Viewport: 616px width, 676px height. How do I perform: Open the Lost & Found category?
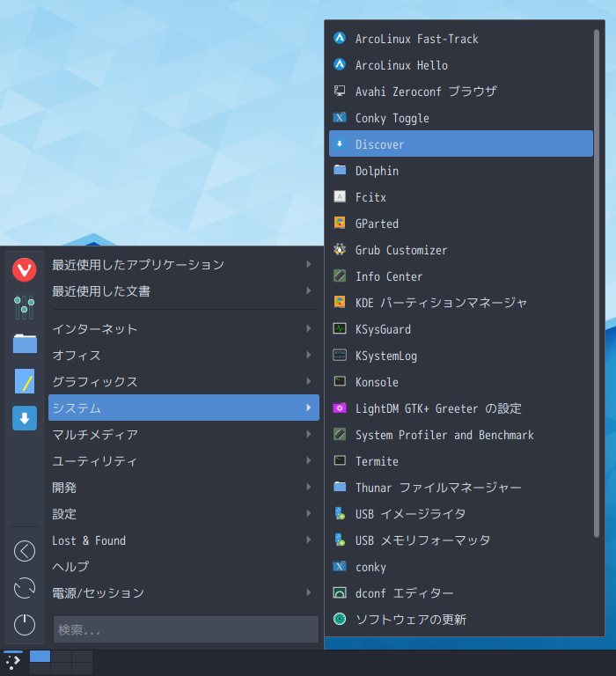click(184, 540)
